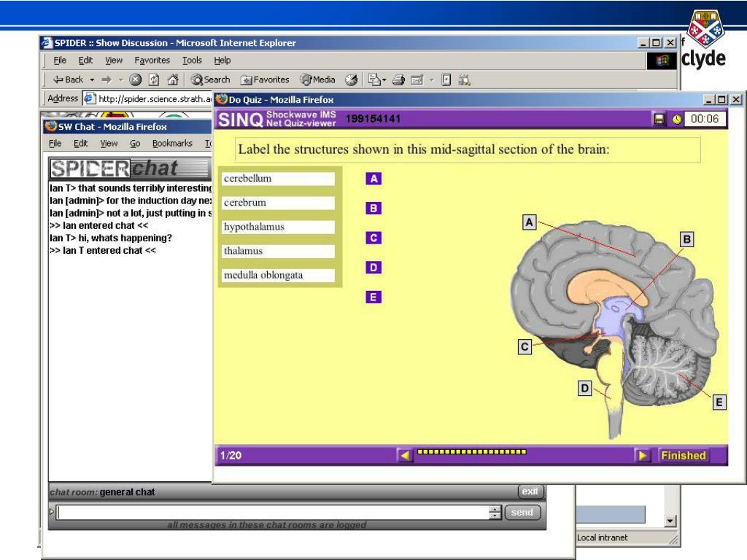Expand the Forward history dropdown arrow
The width and height of the screenshot is (747, 560).
click(121, 80)
